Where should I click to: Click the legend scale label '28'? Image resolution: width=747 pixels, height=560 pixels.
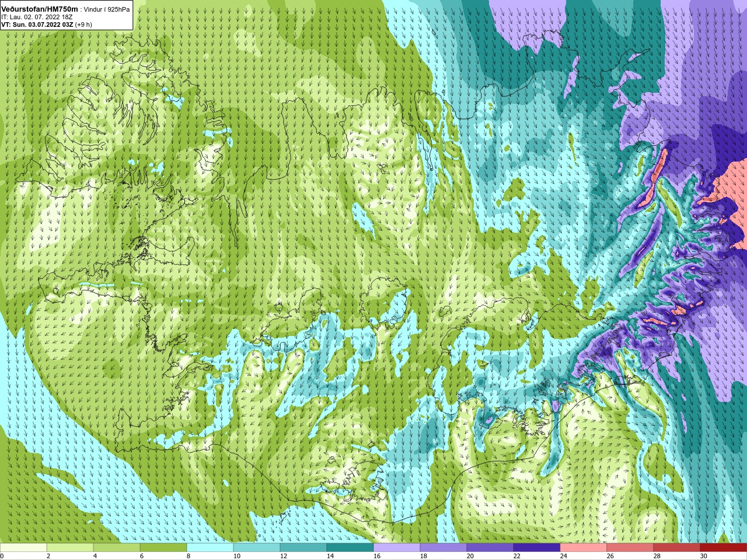657,556
